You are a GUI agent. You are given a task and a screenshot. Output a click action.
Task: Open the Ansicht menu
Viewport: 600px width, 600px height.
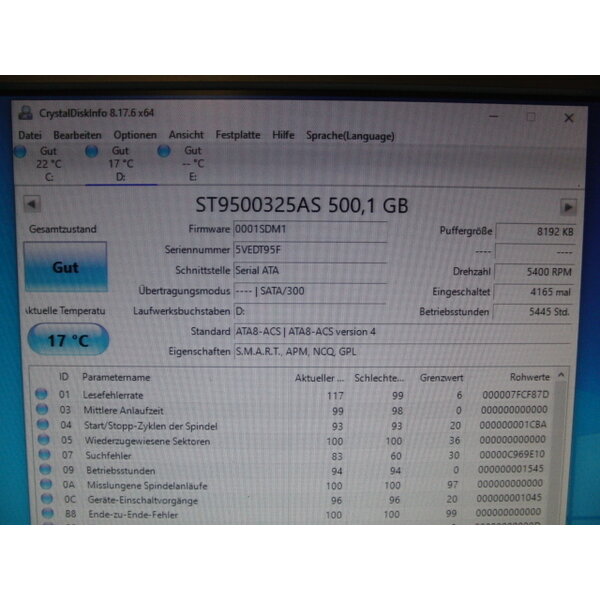(186, 135)
